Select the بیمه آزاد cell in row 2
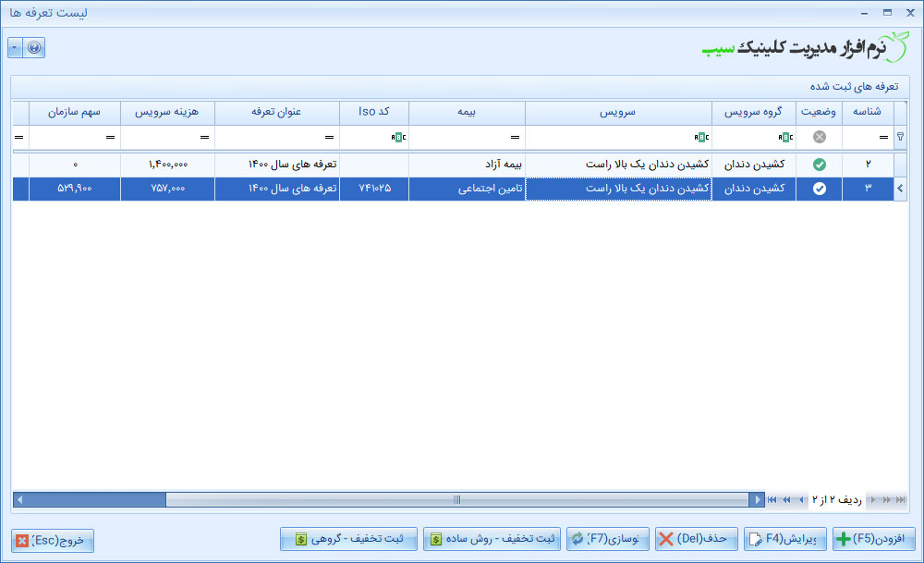The height and width of the screenshot is (563, 924). (x=467, y=165)
